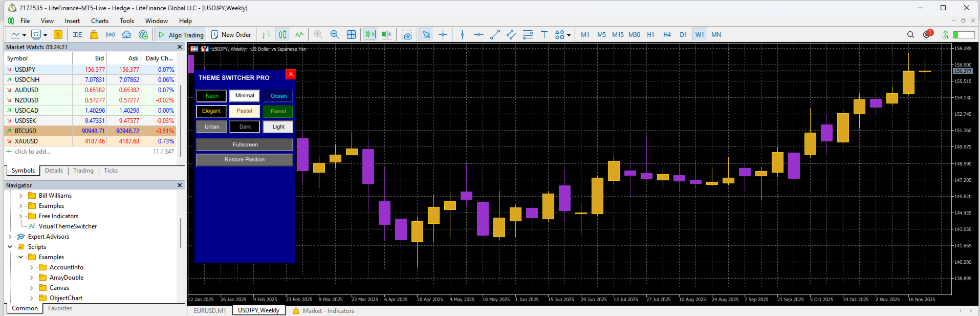Image resolution: width=980 pixels, height=316 pixels.
Task: Open the signals subscription globe icon
Action: 143,35
